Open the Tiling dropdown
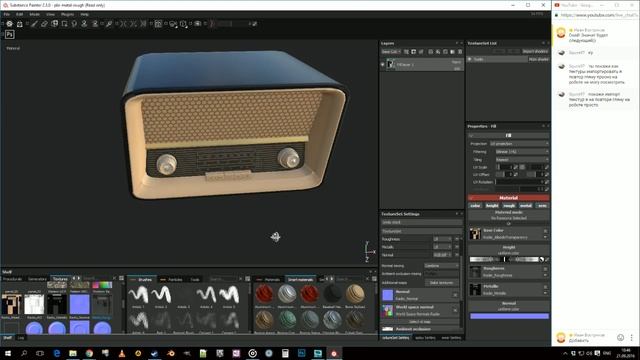This screenshot has height=360, width=640. tap(522, 159)
